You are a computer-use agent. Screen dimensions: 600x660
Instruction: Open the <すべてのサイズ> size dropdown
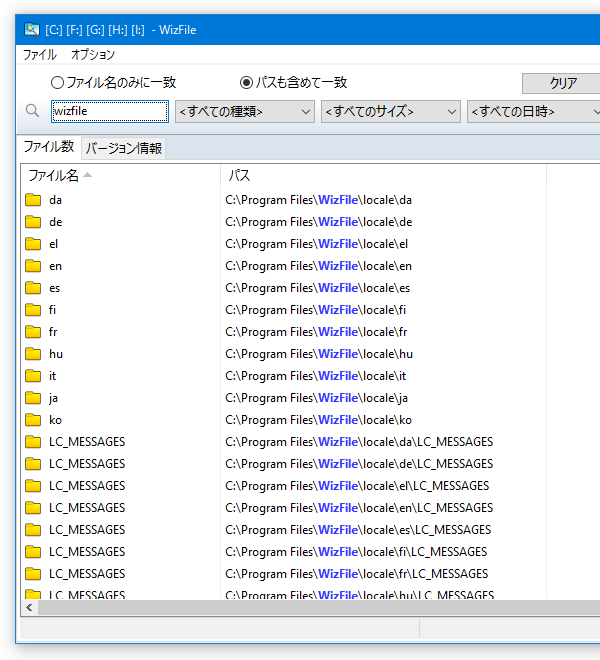coord(391,112)
